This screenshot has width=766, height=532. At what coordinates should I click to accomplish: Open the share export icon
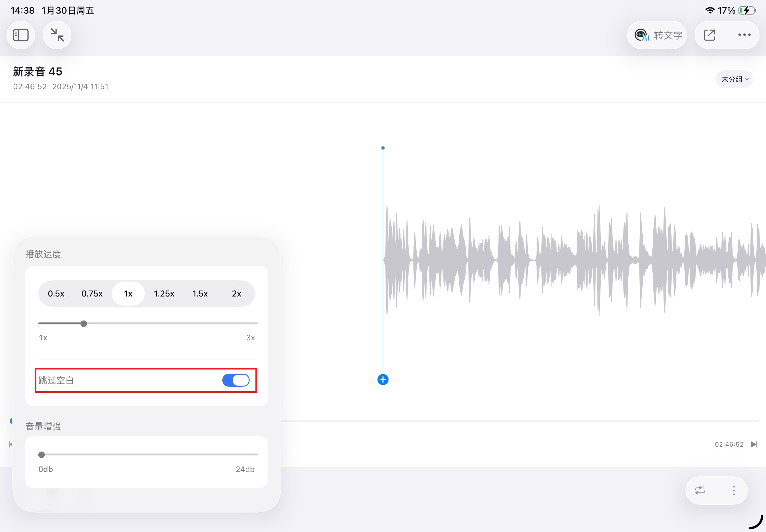pos(709,35)
